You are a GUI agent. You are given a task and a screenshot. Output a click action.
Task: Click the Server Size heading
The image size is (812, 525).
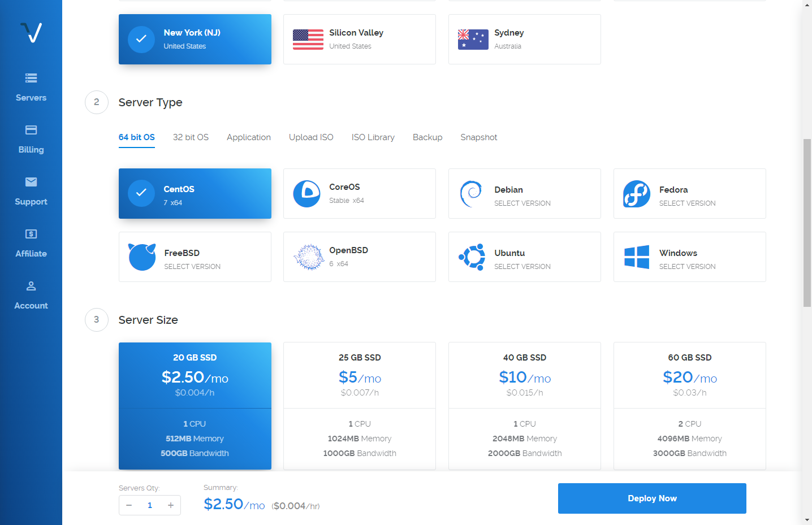(148, 320)
